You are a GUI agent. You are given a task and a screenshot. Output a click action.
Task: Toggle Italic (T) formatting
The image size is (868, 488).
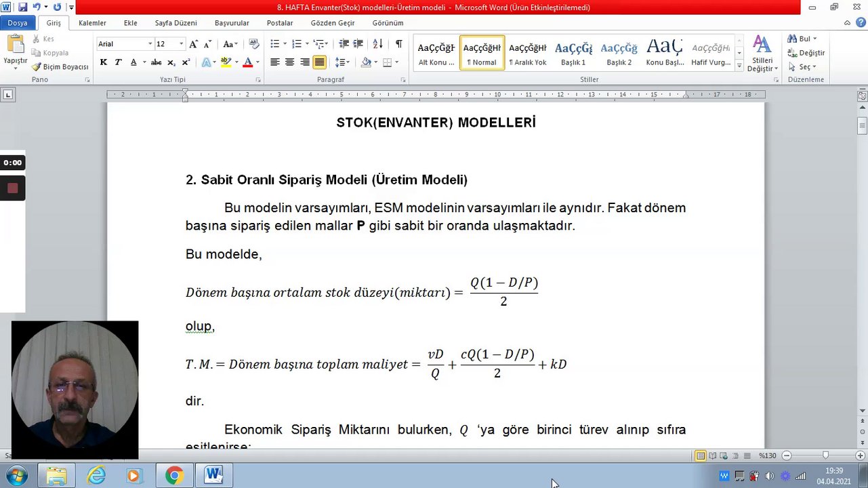tap(118, 62)
